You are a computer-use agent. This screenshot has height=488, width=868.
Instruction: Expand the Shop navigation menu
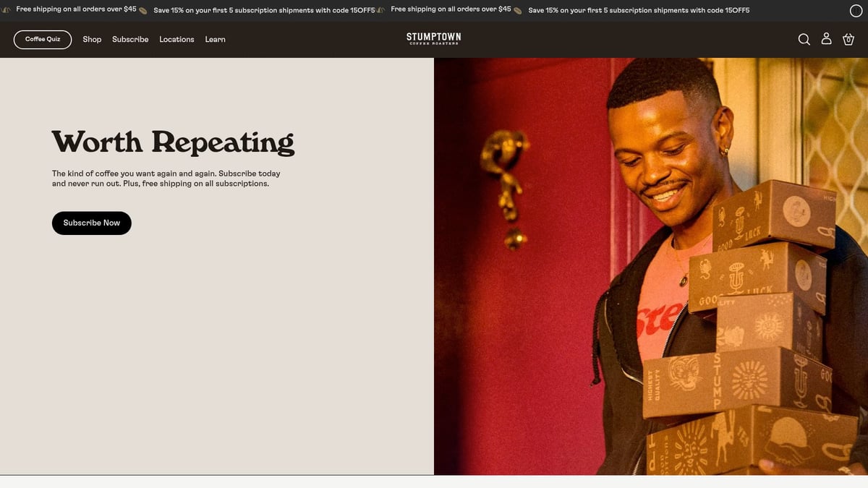pyautogui.click(x=92, y=40)
